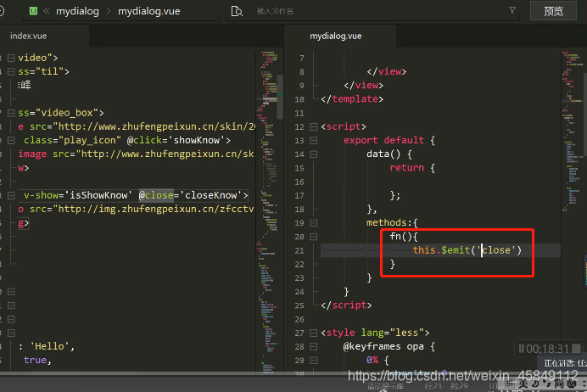587x392 pixels.
Task: Click the index.vue minimap overview
Action: click(x=268, y=211)
